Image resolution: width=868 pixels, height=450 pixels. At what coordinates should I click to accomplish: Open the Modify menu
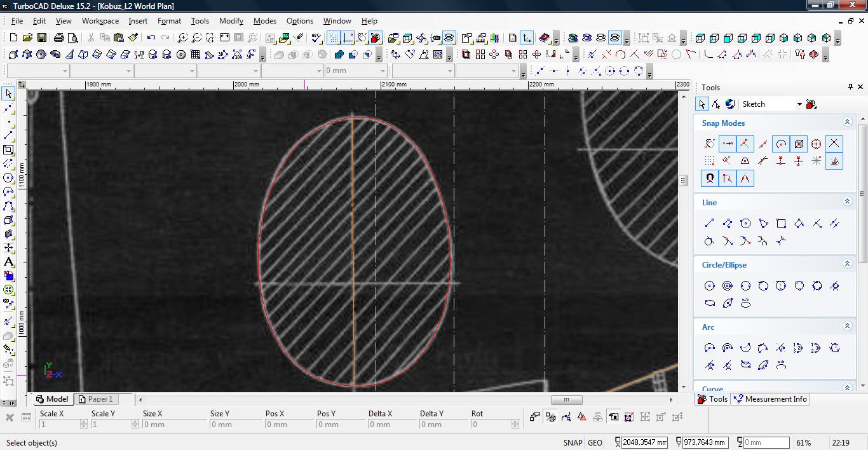point(231,20)
